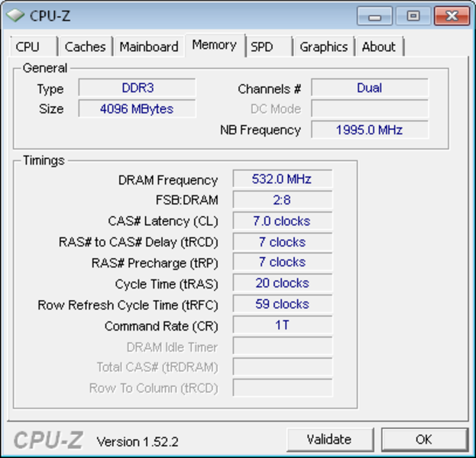The height and width of the screenshot is (458, 476).
Task: Go to the Mainboard tab
Action: pyautogui.click(x=149, y=47)
